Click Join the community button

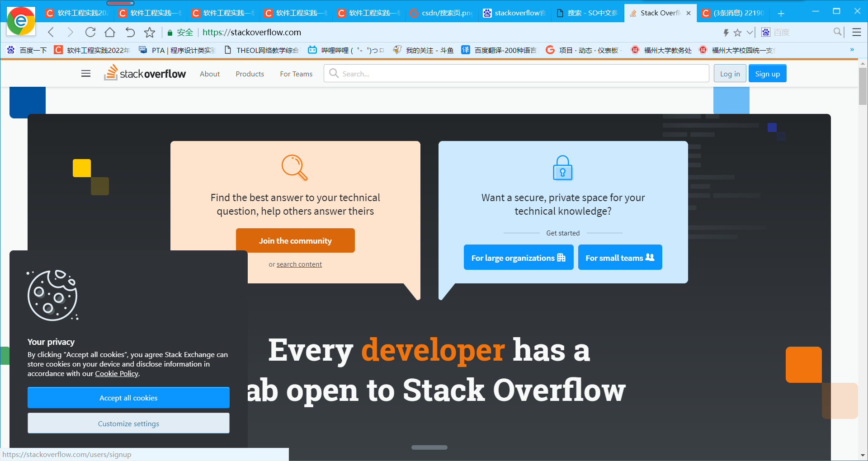pyautogui.click(x=295, y=240)
